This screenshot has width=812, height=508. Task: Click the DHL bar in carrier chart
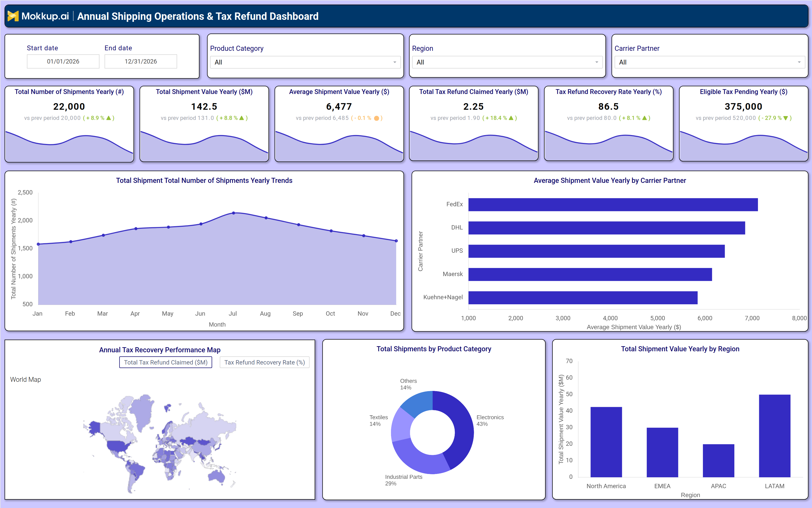(607, 228)
